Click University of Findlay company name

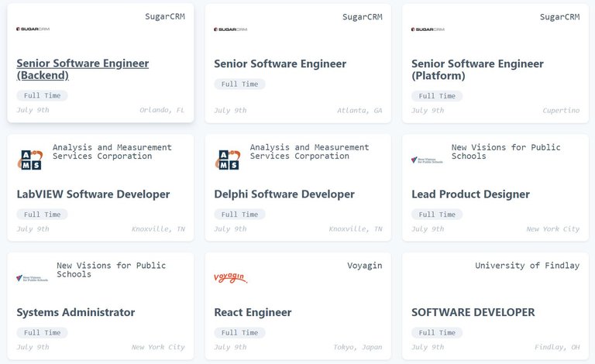click(527, 266)
